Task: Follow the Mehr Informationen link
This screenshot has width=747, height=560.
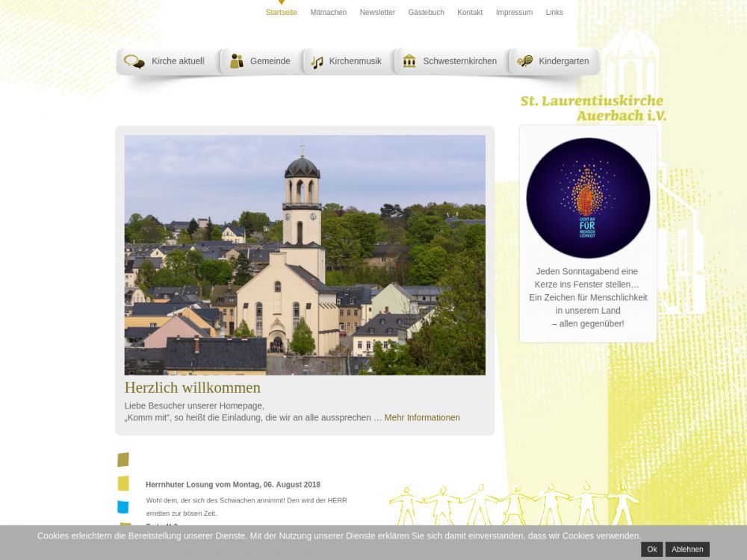Action: (x=422, y=417)
